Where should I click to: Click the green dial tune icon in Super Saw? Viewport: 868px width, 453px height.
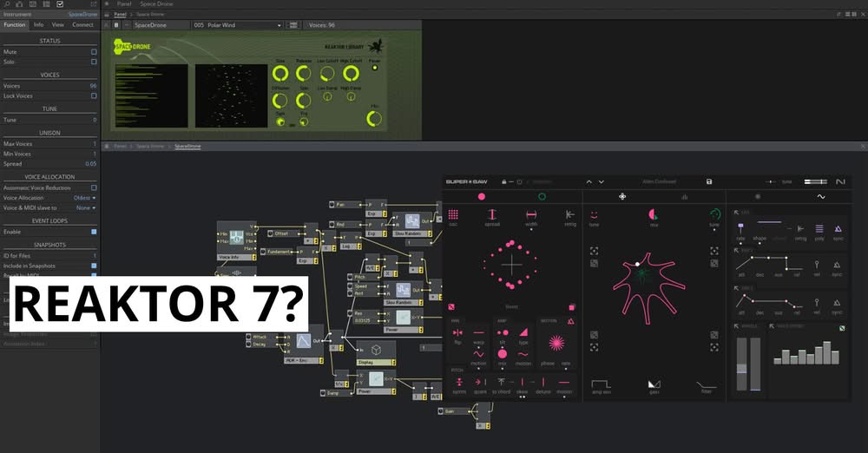[x=714, y=214]
